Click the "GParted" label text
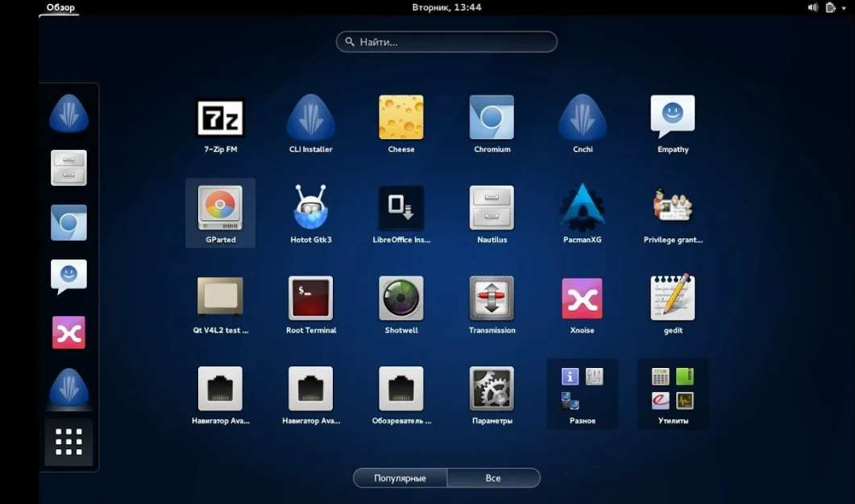Image resolution: width=855 pixels, height=504 pixels. point(220,240)
